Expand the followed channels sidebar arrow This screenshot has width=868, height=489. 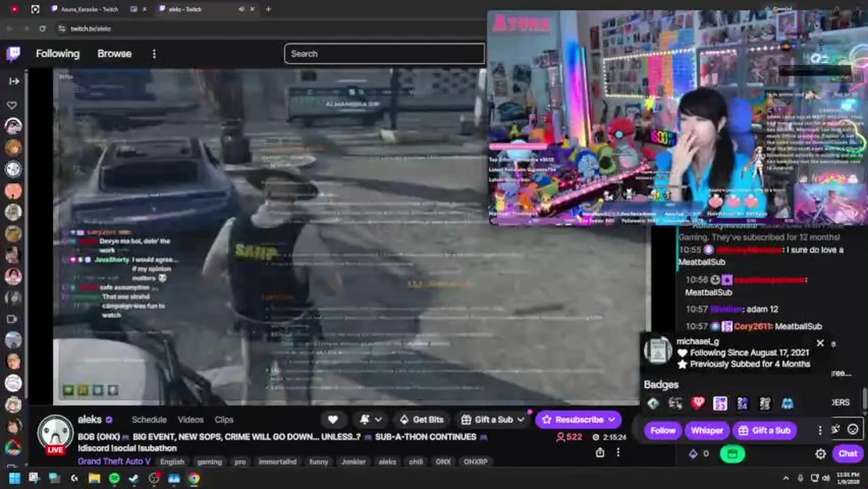pyautogui.click(x=14, y=81)
